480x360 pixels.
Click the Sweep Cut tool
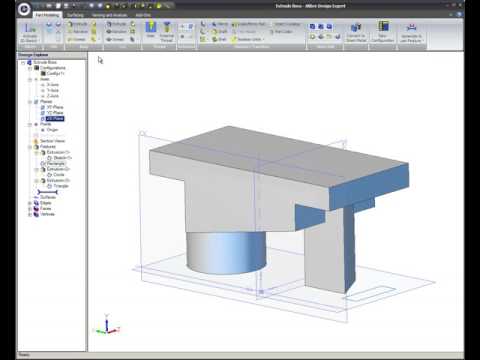115,39
